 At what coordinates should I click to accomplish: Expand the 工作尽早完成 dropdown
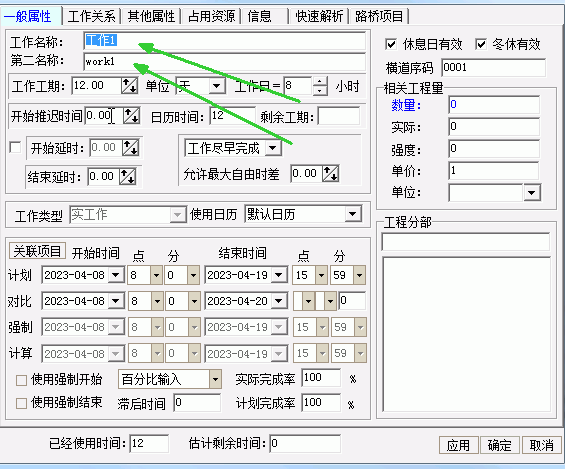(x=273, y=148)
